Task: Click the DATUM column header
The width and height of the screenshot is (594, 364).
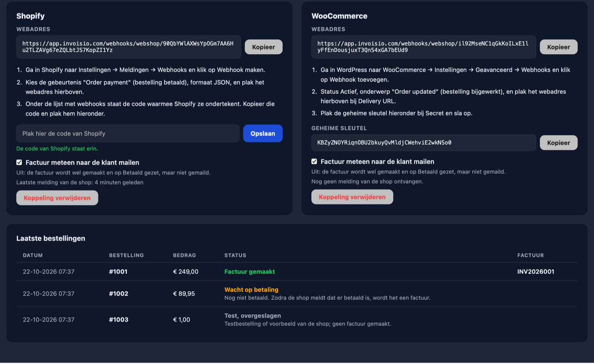Action: (x=33, y=255)
